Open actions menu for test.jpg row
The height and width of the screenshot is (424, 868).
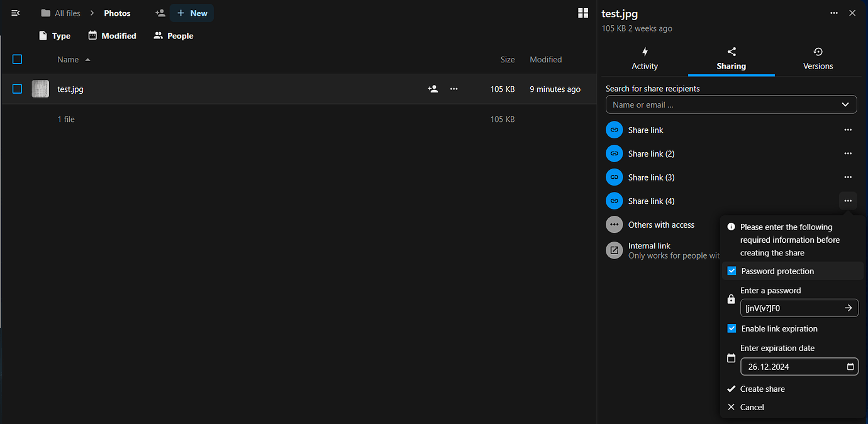pos(454,89)
